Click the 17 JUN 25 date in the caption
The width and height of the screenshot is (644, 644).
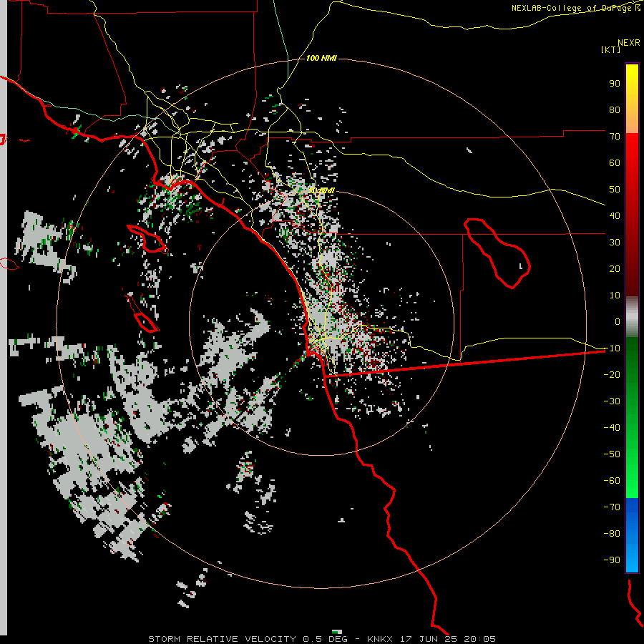click(x=429, y=639)
